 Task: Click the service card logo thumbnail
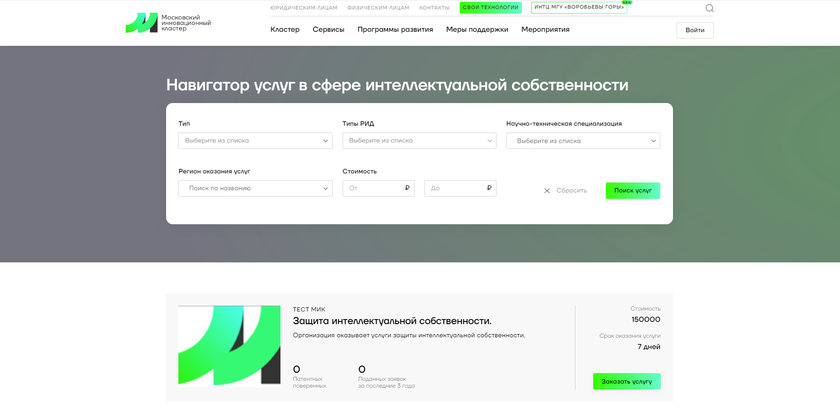[229, 345]
